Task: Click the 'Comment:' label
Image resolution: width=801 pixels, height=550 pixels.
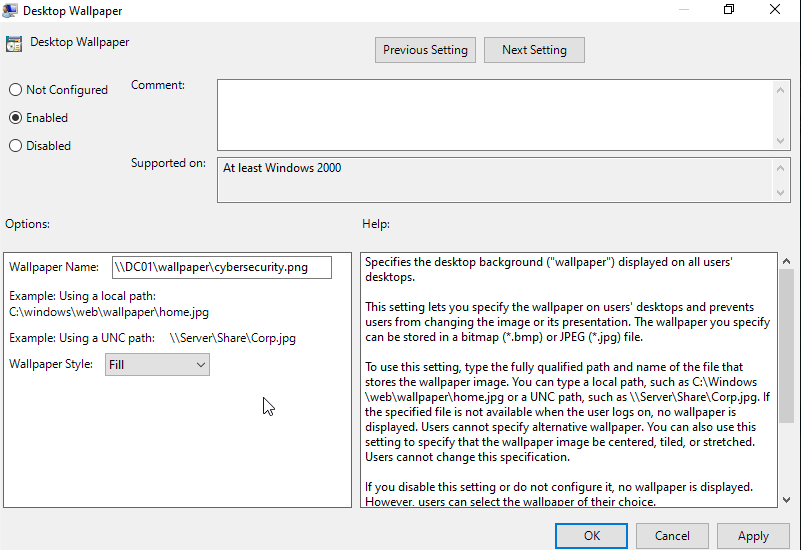Action: pyautogui.click(x=158, y=85)
